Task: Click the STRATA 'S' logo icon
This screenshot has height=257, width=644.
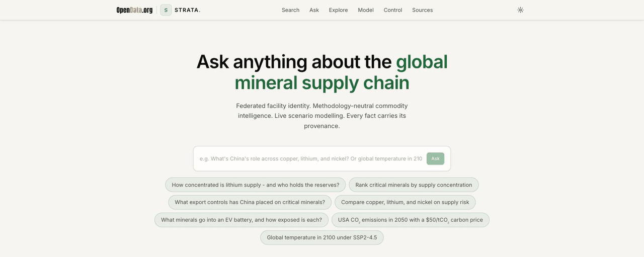Action: [x=166, y=10]
